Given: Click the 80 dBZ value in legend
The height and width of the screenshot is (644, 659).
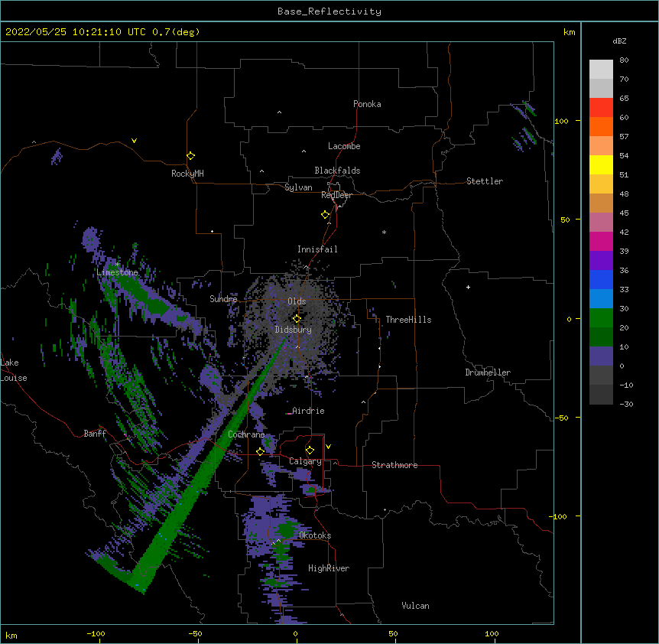Looking at the screenshot, I should [x=624, y=60].
